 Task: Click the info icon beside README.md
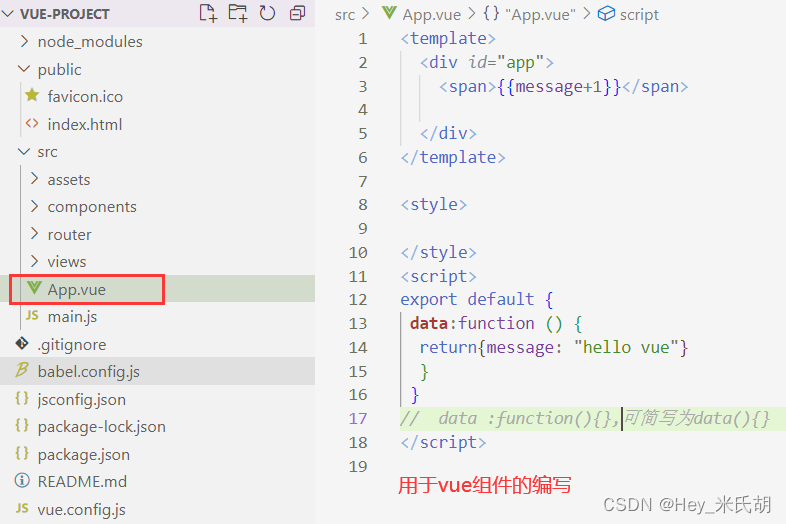pos(22,480)
